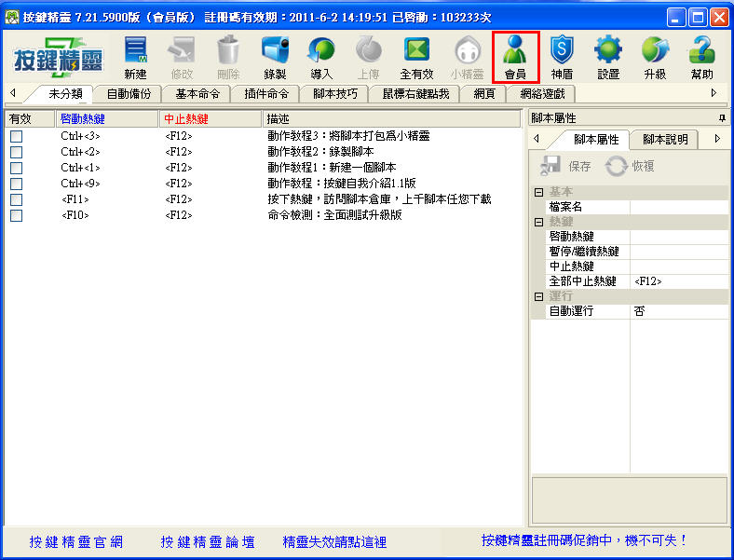Click the 全有效 (Enable All) icon
The image size is (734, 560).
(x=416, y=56)
